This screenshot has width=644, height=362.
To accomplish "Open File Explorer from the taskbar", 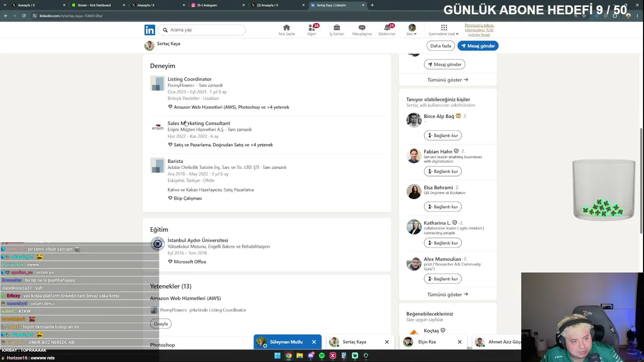I will 299,356.
